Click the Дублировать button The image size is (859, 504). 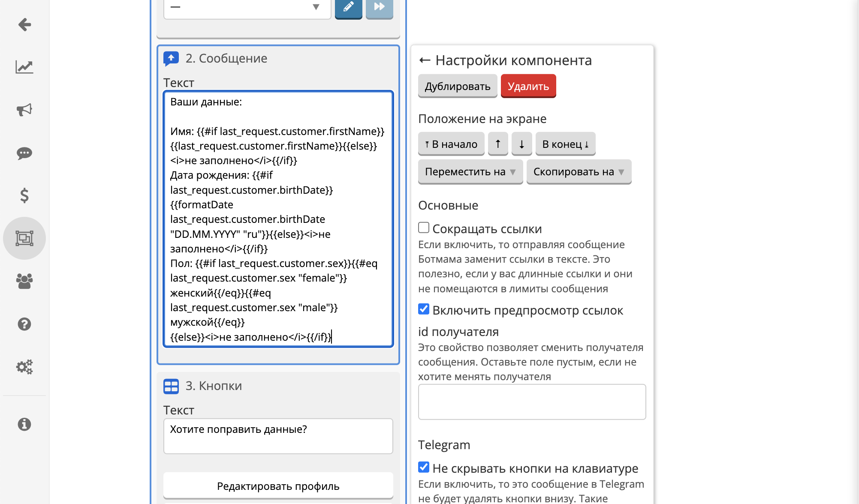coord(458,86)
